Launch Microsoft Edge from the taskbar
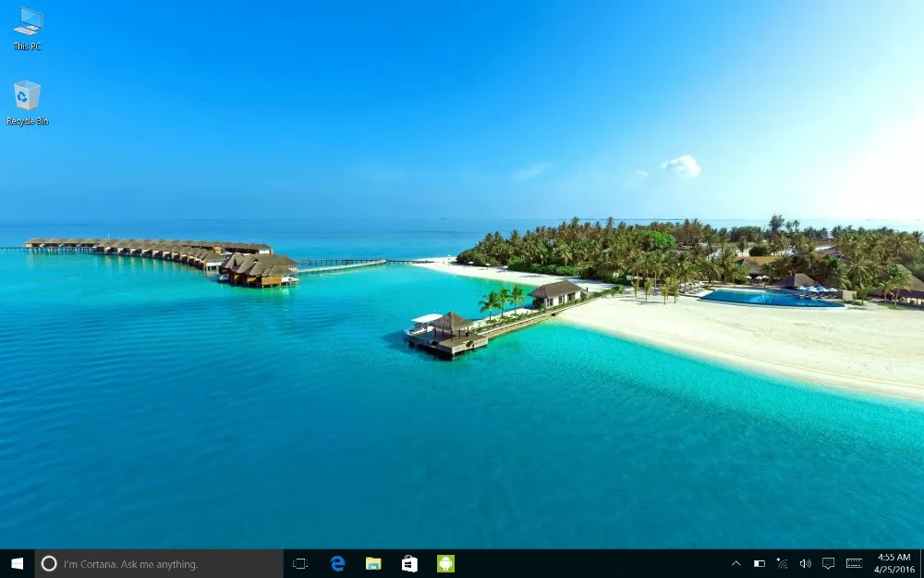 point(337,564)
